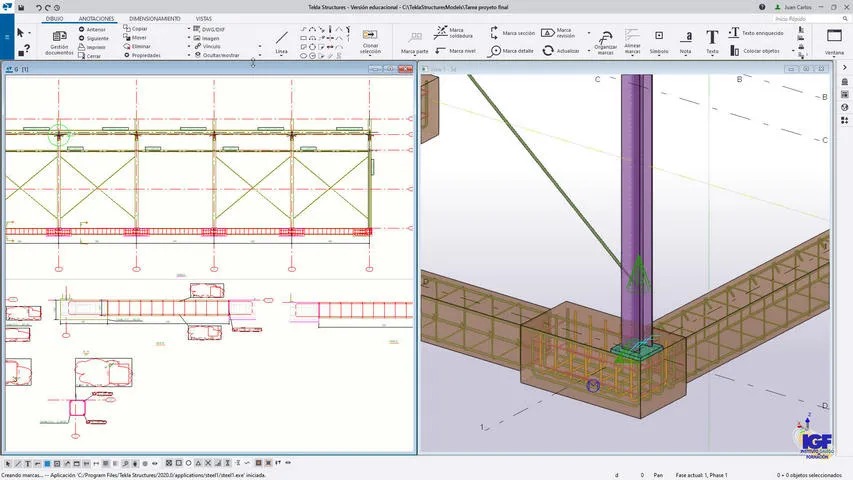Expand the Imagen dropdown arrow
Viewport: 853px width, 480px height.
point(189,38)
